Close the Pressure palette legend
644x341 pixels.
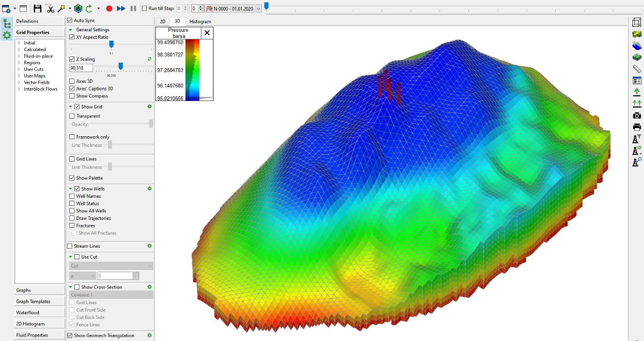tap(207, 33)
